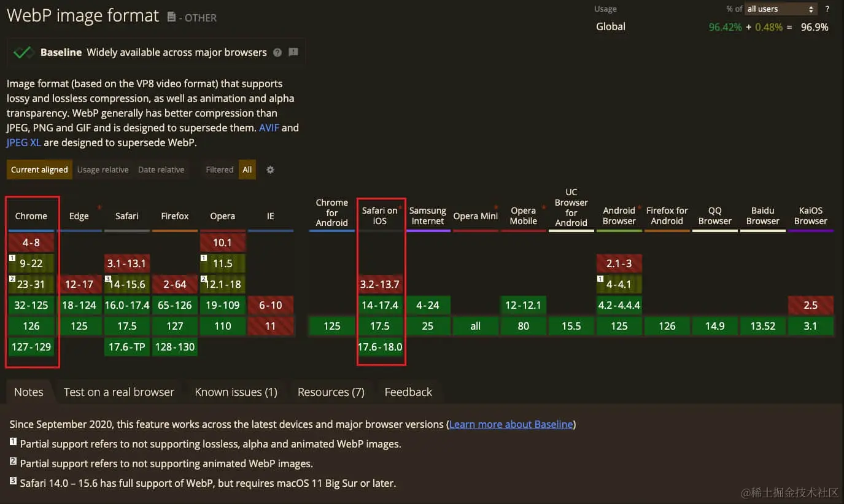Open the settings gear next to All
The width and height of the screenshot is (844, 504).
pos(270,170)
